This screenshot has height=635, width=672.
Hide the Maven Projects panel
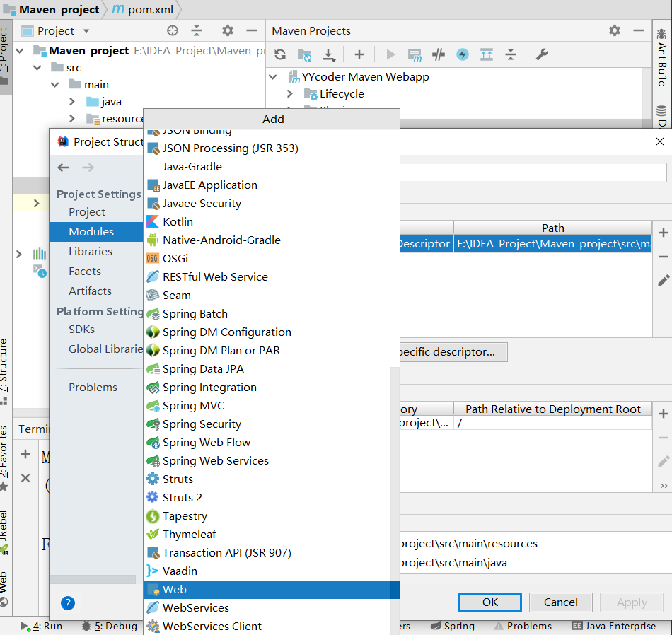[x=639, y=30]
